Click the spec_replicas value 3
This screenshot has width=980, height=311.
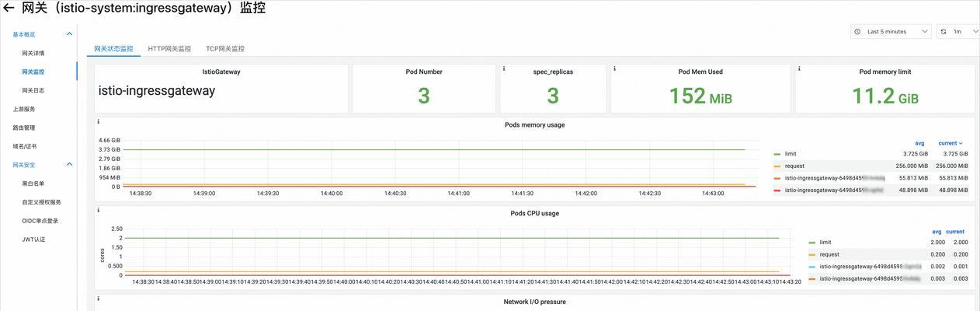[x=553, y=96]
